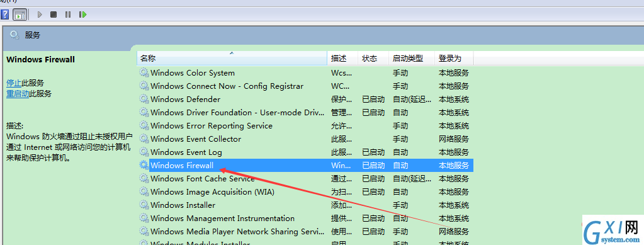The width and height of the screenshot is (644, 245).
Task: Select Windows Image Acquisition (WIA) service name
Action: click(x=212, y=191)
